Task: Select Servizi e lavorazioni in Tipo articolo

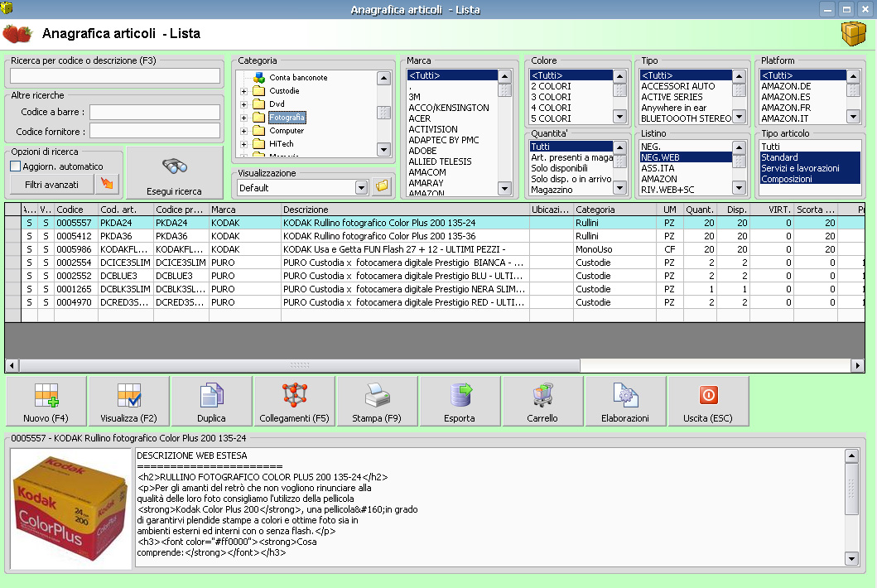Action: 809,168
